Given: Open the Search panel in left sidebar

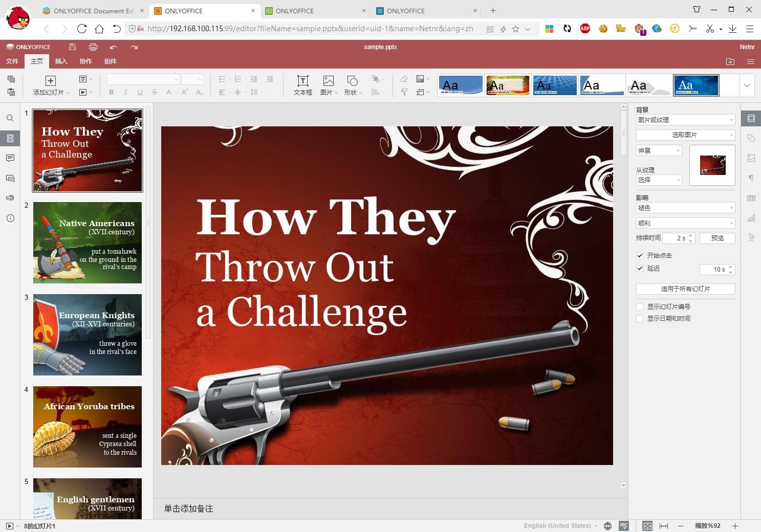Looking at the screenshot, I should click(x=10, y=118).
